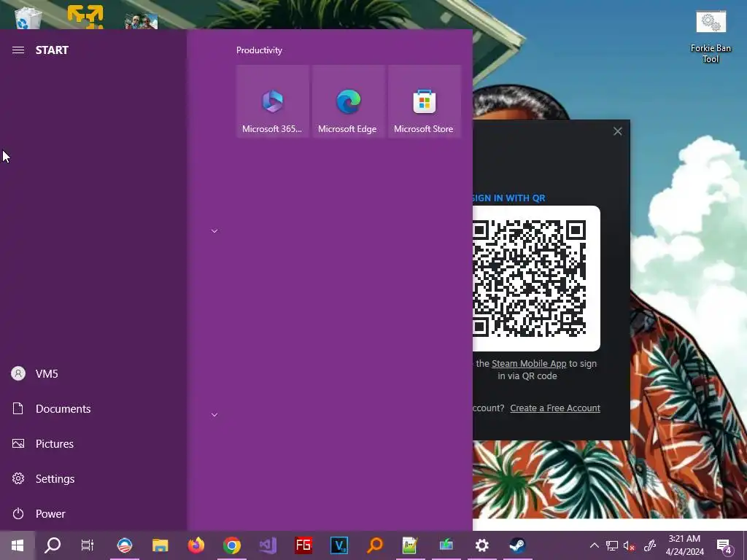Launch Microsoft Edge from Start tiles
Image resolution: width=747 pixels, height=560 pixels.
pos(348,101)
